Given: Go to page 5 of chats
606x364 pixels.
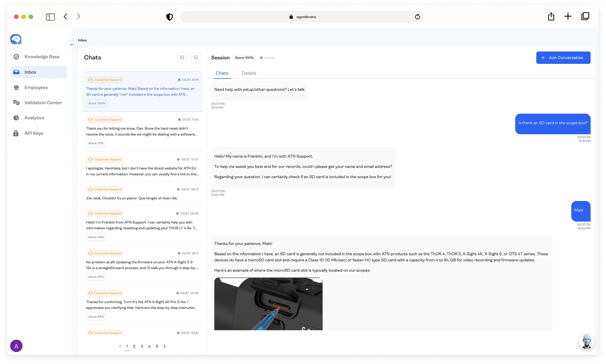Looking at the screenshot, I should pyautogui.click(x=157, y=346).
